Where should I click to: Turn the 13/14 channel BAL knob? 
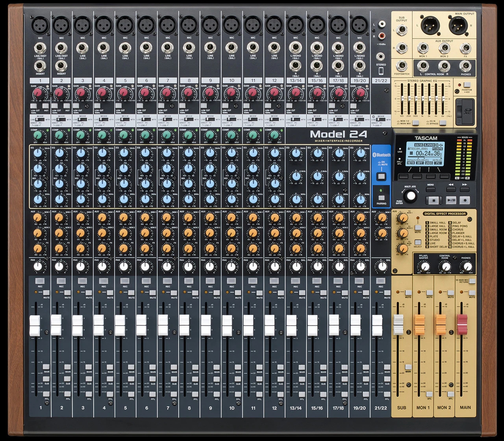(296, 267)
